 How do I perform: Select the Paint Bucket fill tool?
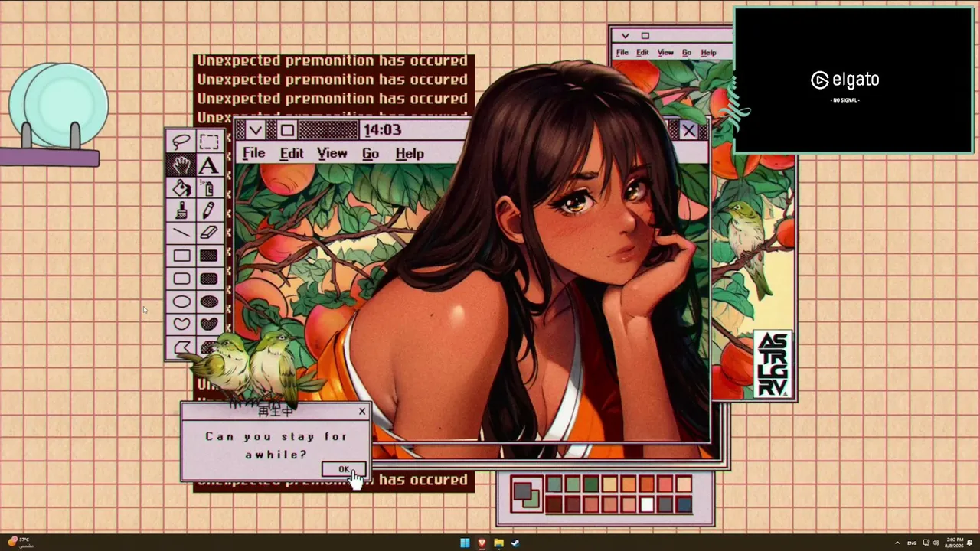click(x=181, y=187)
